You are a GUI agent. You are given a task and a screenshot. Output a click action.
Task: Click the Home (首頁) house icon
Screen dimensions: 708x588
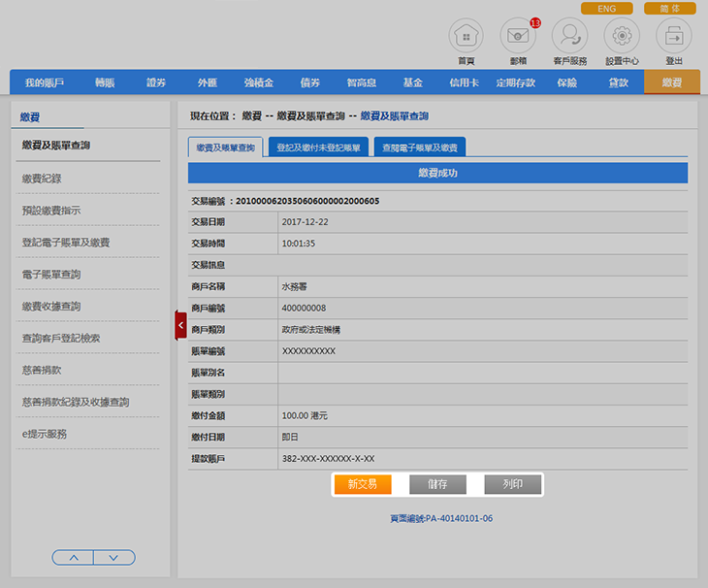click(466, 37)
